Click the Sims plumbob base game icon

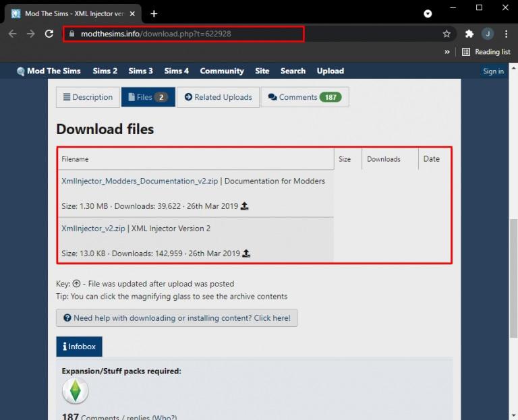click(x=75, y=392)
